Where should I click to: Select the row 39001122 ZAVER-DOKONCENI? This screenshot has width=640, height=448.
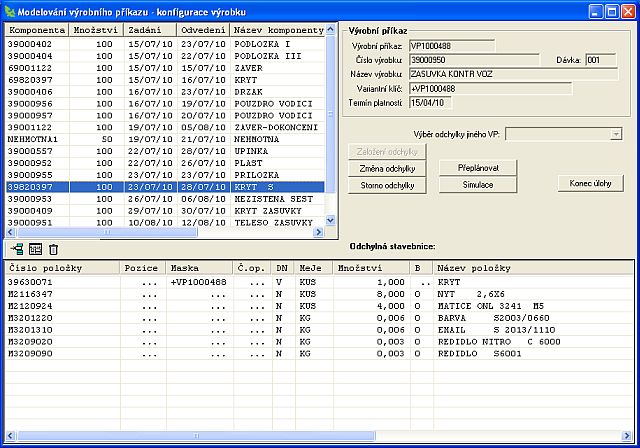pos(165,127)
